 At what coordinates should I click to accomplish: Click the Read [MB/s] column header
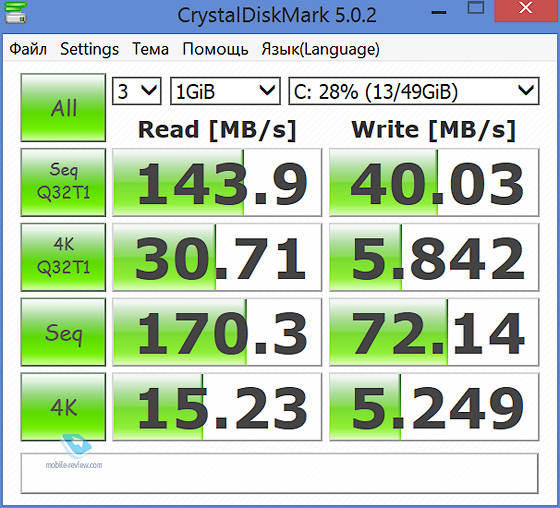pos(217,130)
